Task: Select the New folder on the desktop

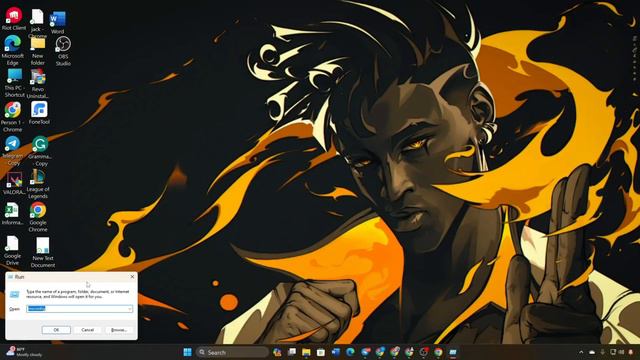Action: pos(38,51)
